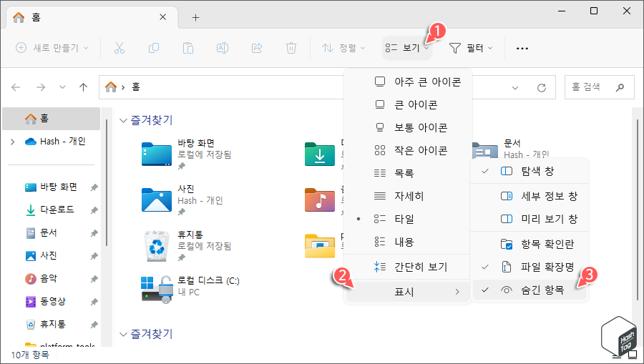Choose 큰 아이콘 large icons
This screenshot has height=364, width=644.
(x=407, y=104)
